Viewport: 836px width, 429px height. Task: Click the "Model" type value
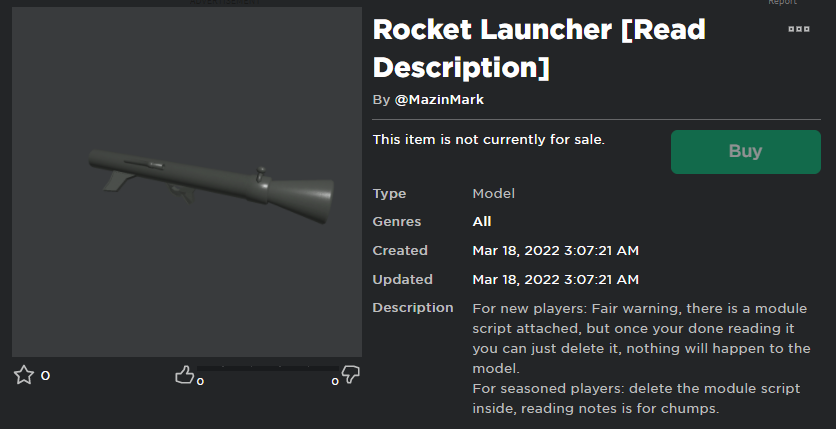click(x=493, y=193)
